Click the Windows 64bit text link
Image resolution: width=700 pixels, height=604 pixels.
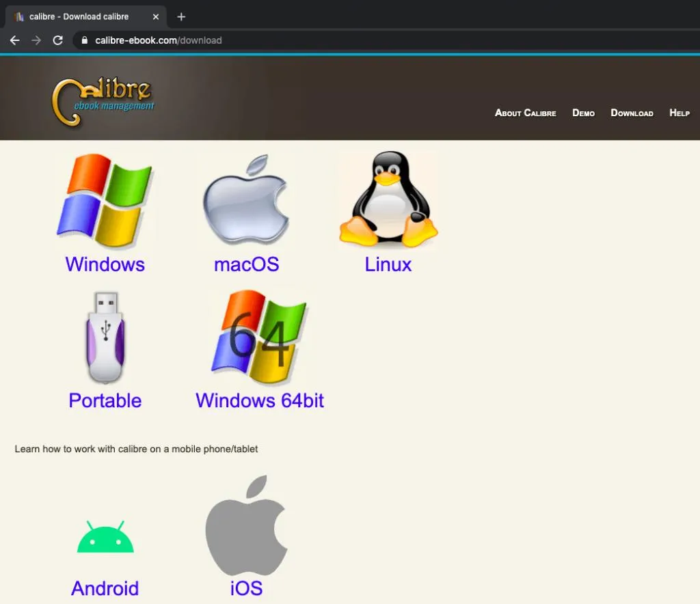[260, 400]
